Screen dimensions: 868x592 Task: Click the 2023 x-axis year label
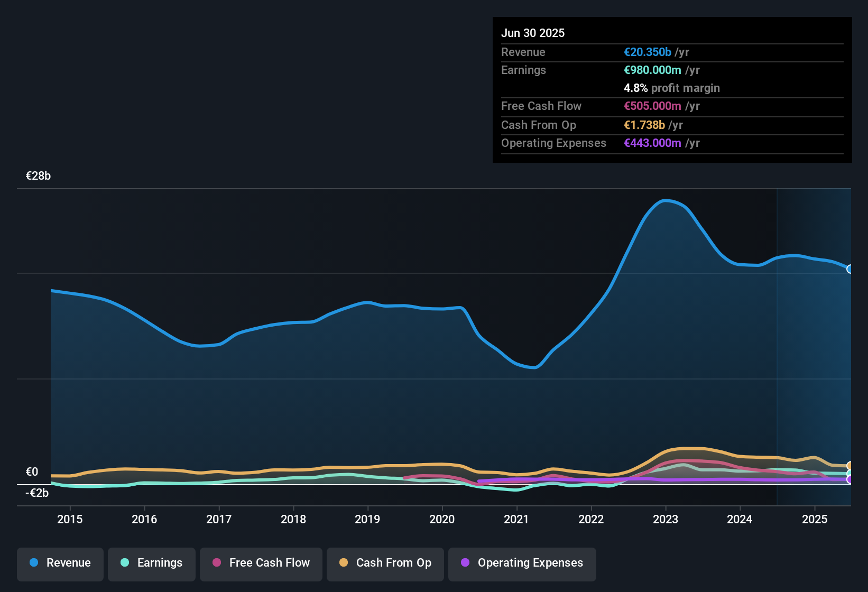point(666,519)
